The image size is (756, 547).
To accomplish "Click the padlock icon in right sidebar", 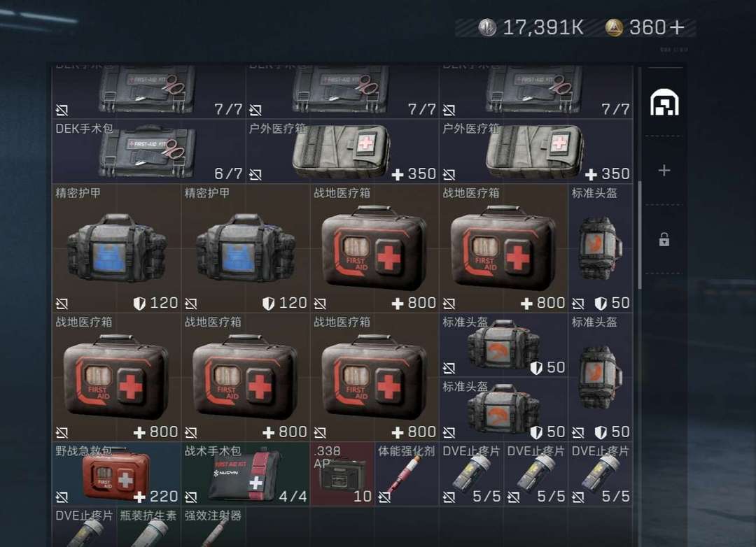I will pos(664,239).
